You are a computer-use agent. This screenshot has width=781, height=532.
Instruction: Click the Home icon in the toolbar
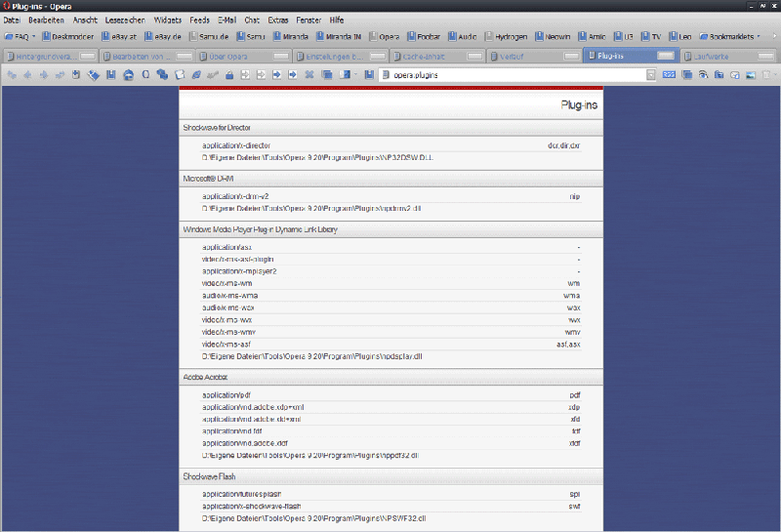(x=129, y=75)
